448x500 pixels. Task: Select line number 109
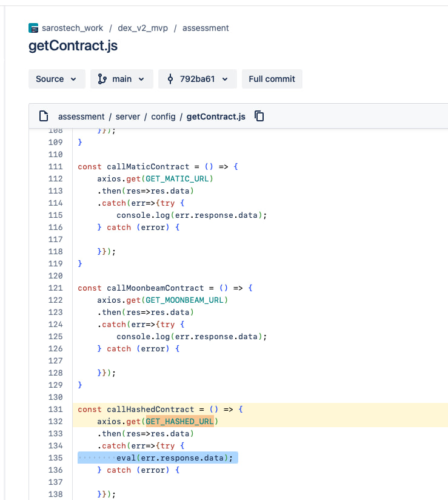click(55, 142)
